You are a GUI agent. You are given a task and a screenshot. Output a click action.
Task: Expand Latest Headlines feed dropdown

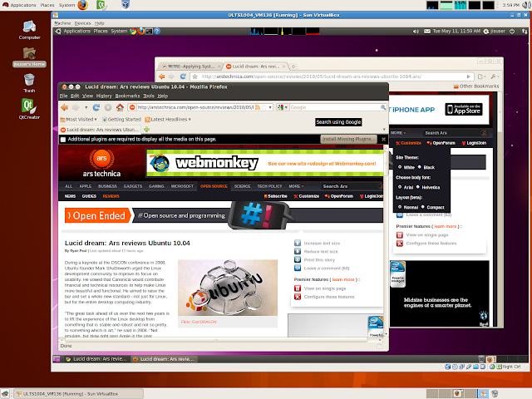(190, 120)
